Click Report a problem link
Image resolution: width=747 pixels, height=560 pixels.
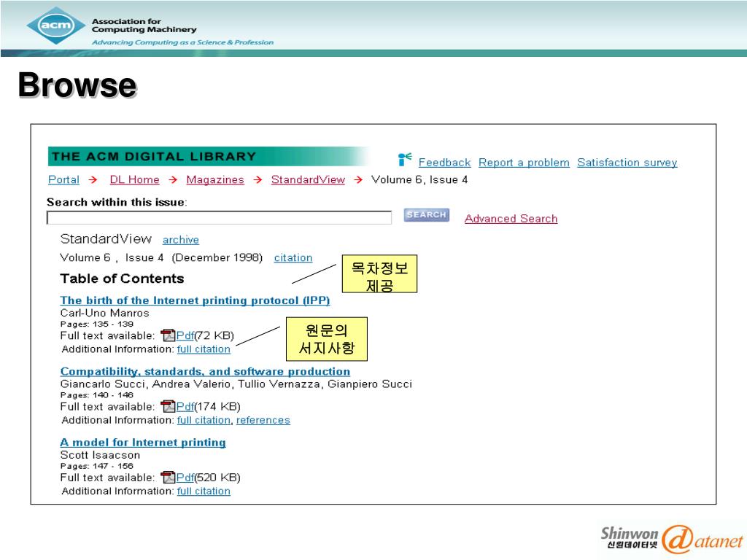coord(524,163)
